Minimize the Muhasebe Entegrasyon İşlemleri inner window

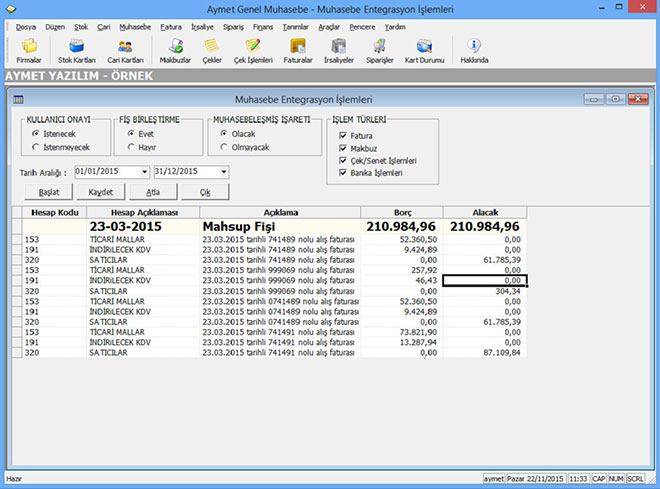[x=594, y=99]
